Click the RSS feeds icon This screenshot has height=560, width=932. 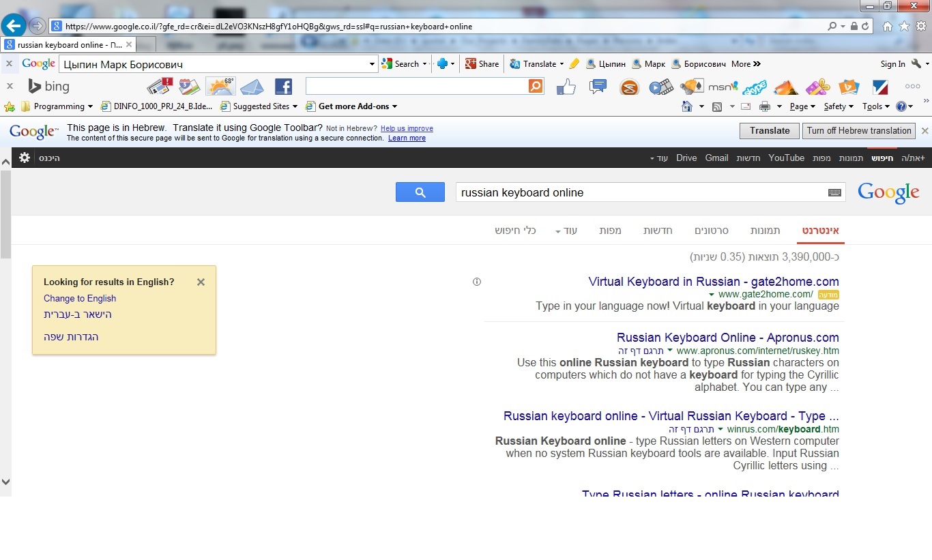coord(717,106)
